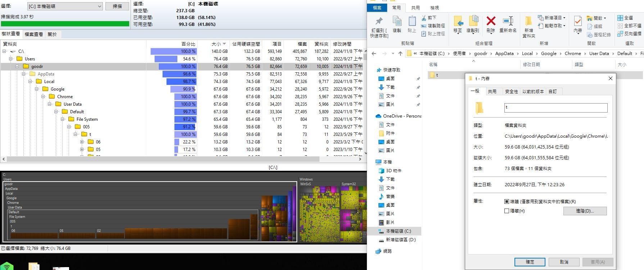The height and width of the screenshot is (270, 644).
Task: Toggle the Read-only (唯讀) checkbox
Action: pos(507,202)
